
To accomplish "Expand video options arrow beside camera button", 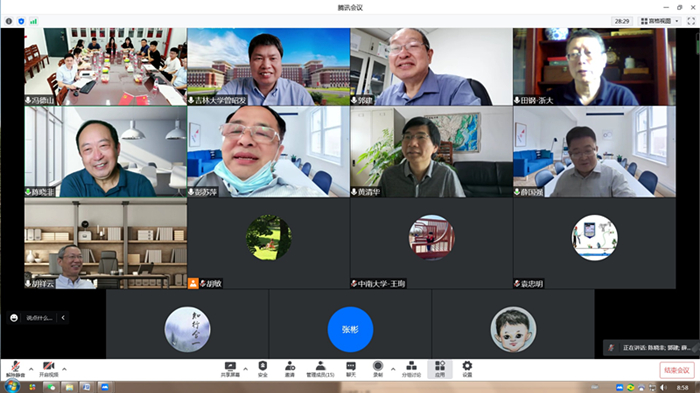I will tap(64, 369).
